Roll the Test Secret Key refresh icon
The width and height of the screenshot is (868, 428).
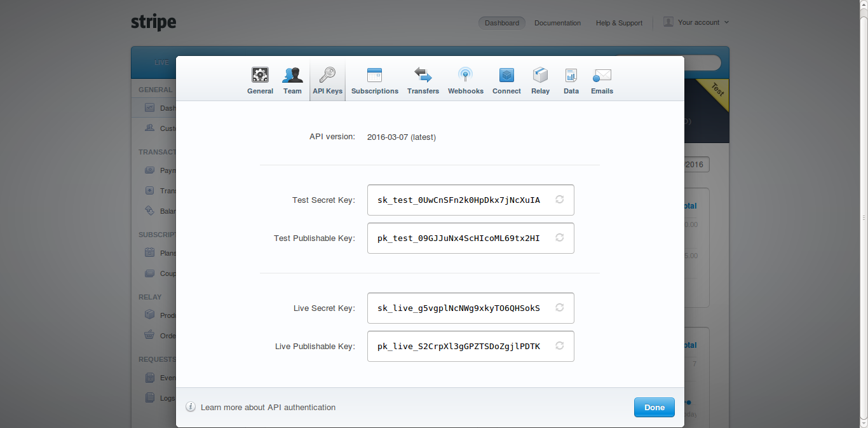[x=560, y=200]
